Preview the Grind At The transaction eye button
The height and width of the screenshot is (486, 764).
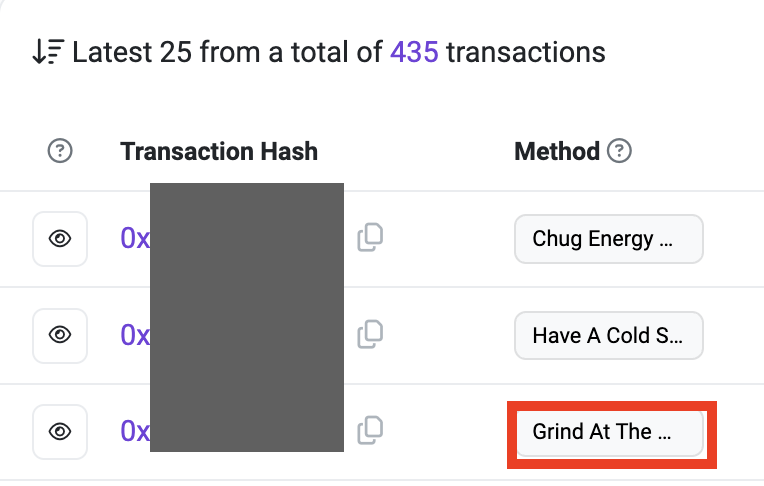point(60,432)
